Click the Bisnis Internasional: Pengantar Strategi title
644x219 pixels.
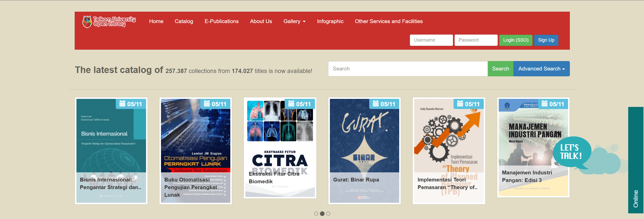point(110,184)
